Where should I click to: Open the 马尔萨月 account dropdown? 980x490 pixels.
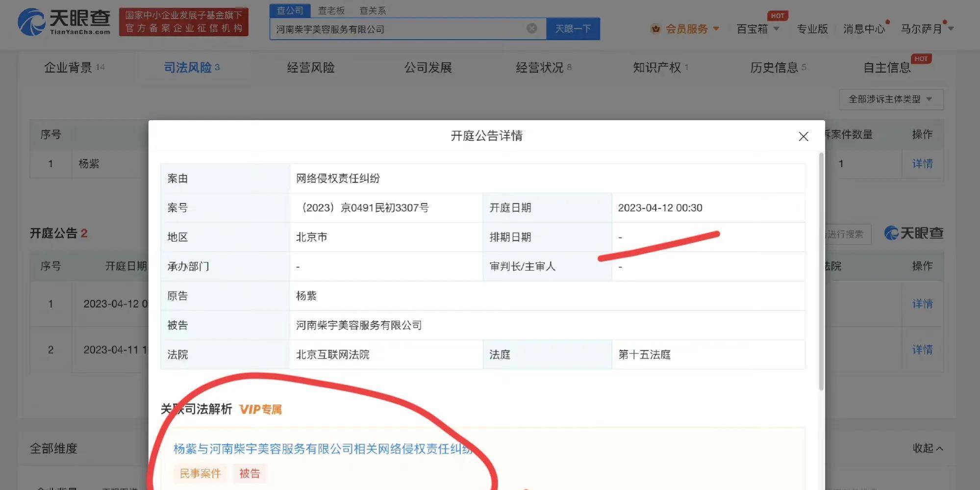[927, 29]
